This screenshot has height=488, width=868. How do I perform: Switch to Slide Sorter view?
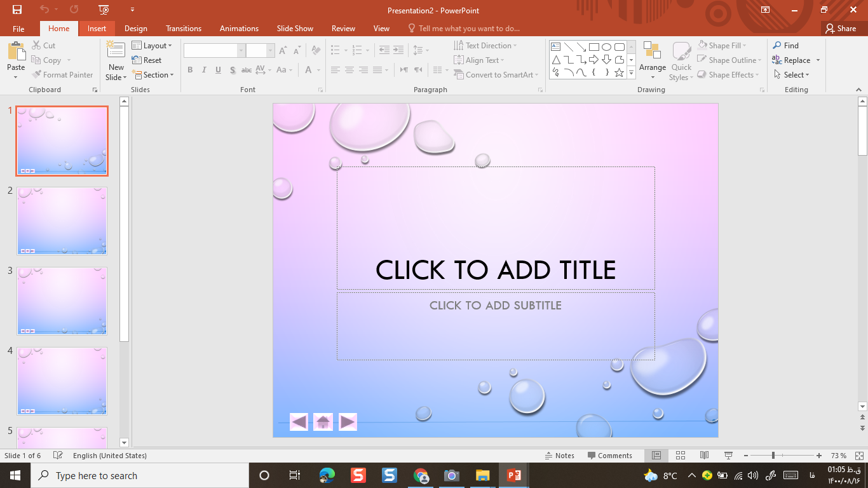tap(681, 456)
